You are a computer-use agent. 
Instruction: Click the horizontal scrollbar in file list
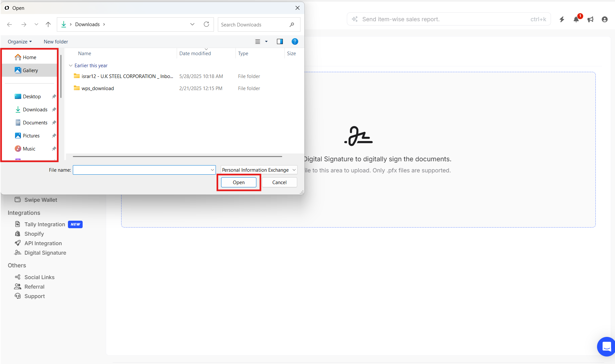pos(177,156)
